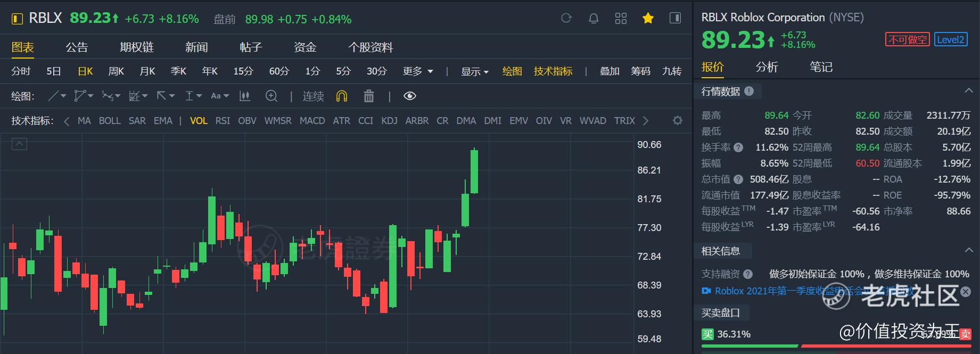Click the candlestick chart style icon
The image size is (980, 354).
(x=245, y=96)
